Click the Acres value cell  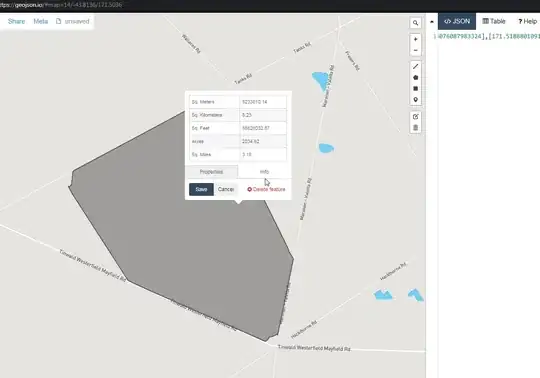pyautogui.click(x=263, y=141)
